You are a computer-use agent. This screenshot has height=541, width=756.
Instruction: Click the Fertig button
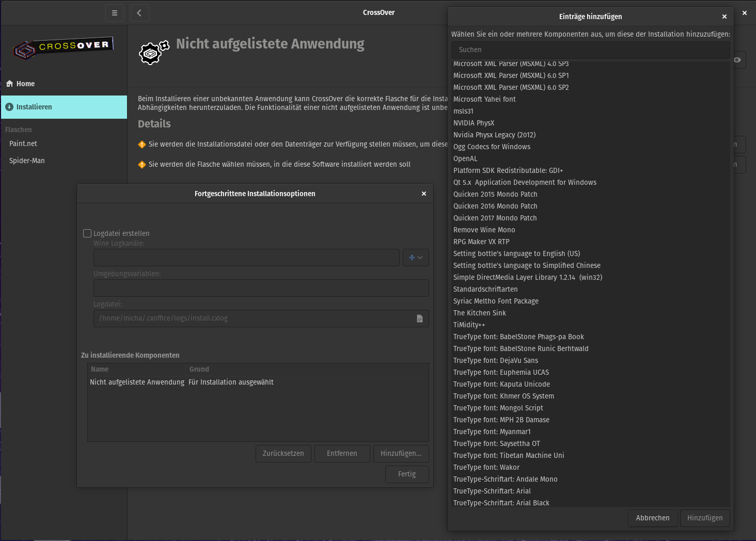(406, 474)
